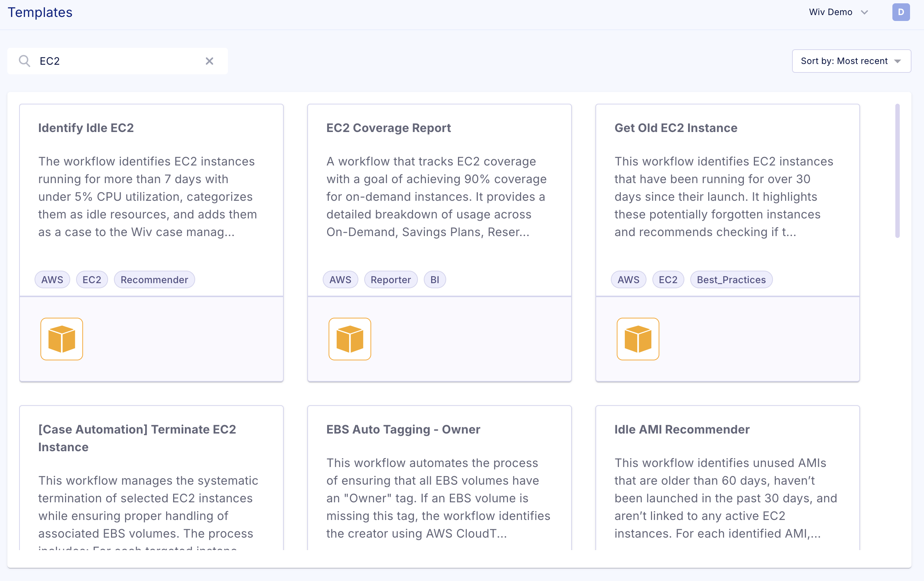Open the Identify Idle EC2 template
The image size is (924, 581).
pyautogui.click(x=86, y=128)
